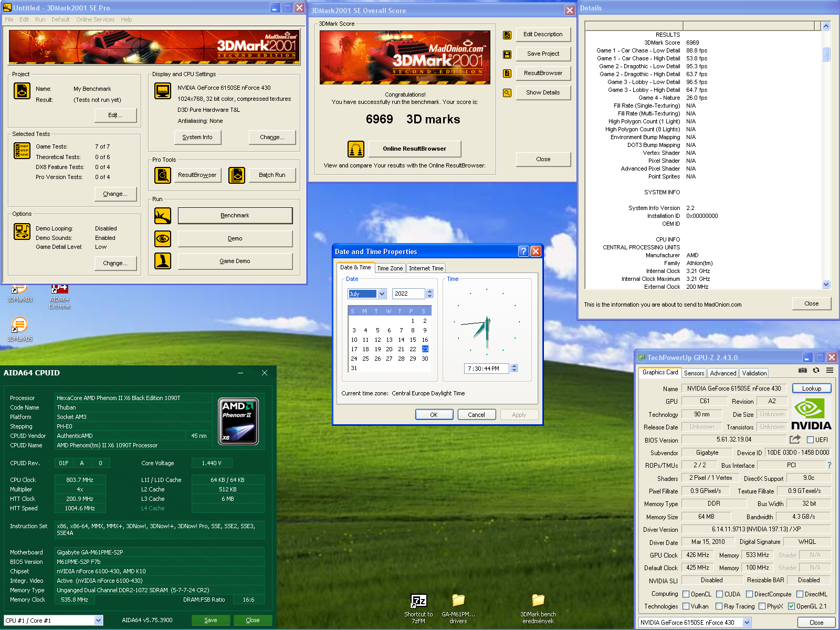Screen dimensions: 840x630
Task: Switch to the Validation tab in GPU-Z
Action: pos(754,373)
